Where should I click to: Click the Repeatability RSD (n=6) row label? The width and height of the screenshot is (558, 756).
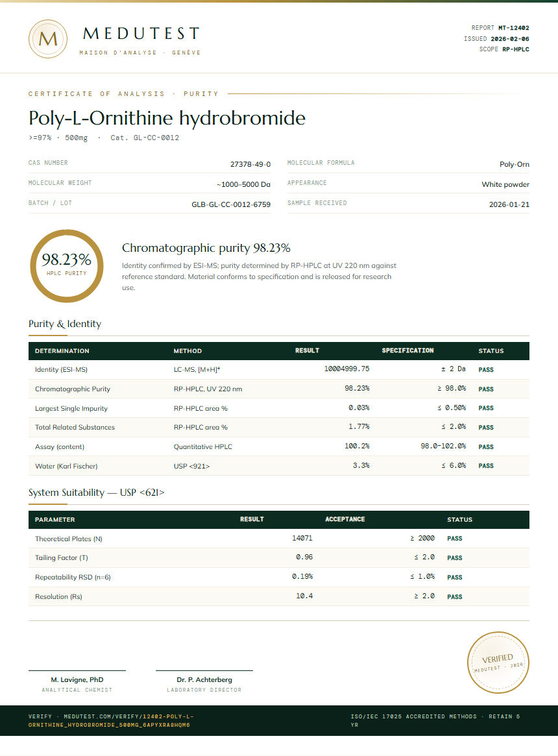pos(73,577)
